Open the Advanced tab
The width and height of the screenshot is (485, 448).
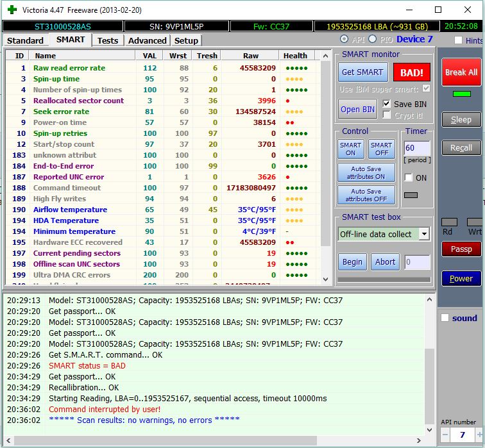pyautogui.click(x=147, y=40)
